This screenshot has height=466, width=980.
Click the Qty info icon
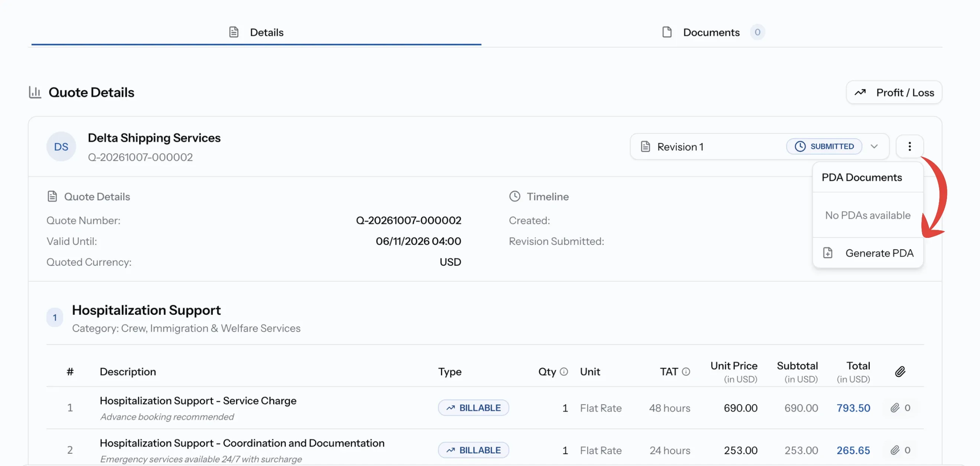click(564, 372)
